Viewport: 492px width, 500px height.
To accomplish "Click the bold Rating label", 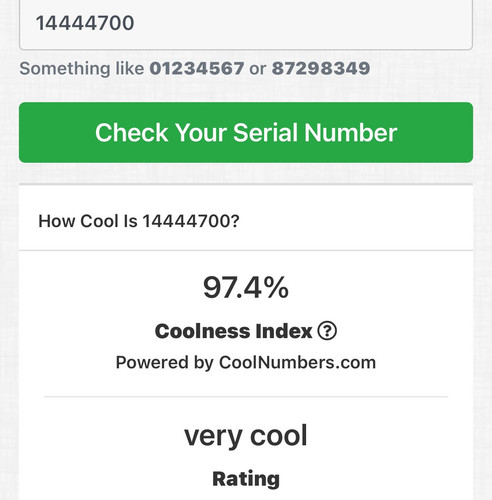I will point(246,479).
